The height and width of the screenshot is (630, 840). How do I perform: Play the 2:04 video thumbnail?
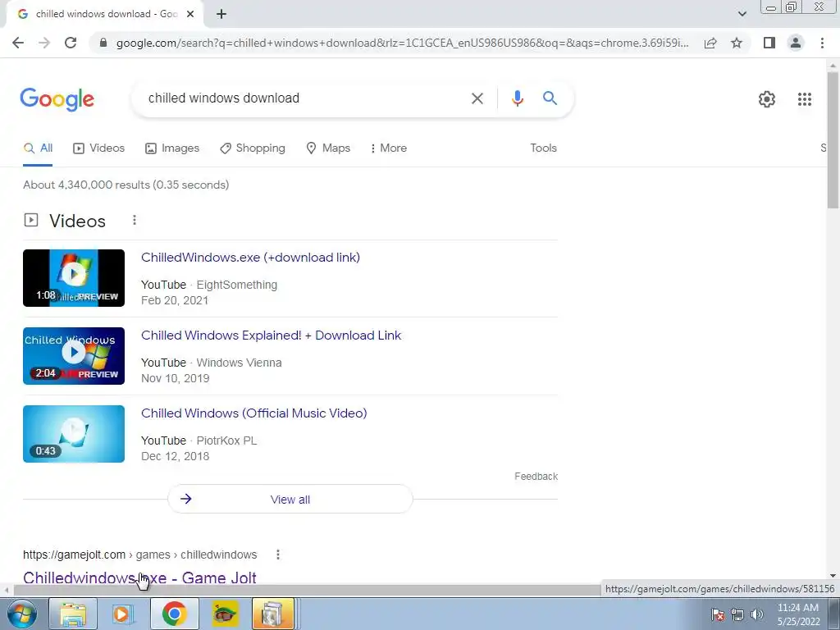tap(74, 356)
